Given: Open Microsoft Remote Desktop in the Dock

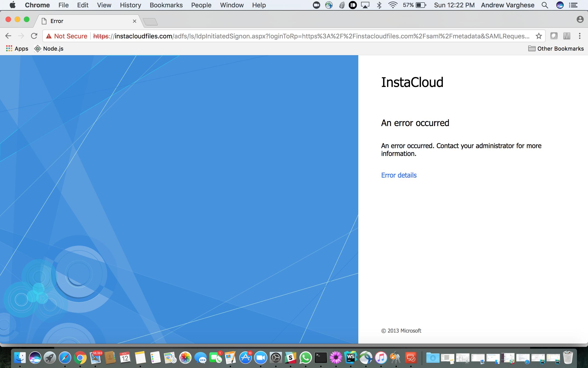Looking at the screenshot, I should [411, 358].
